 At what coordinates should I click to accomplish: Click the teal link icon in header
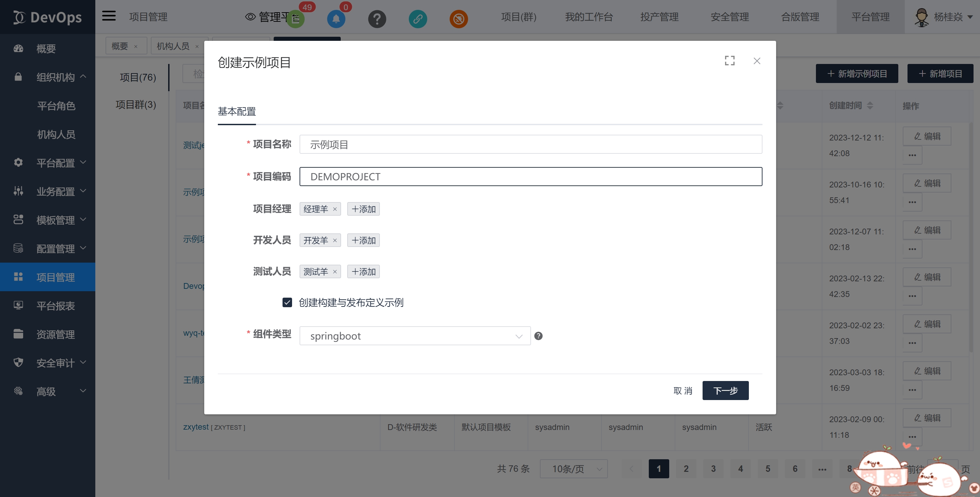pos(418,19)
